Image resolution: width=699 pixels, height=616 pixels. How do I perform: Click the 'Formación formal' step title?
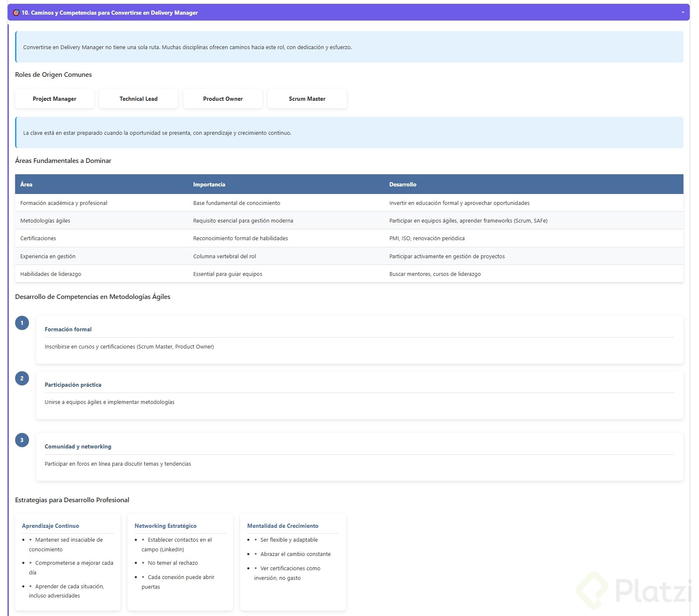(x=68, y=329)
